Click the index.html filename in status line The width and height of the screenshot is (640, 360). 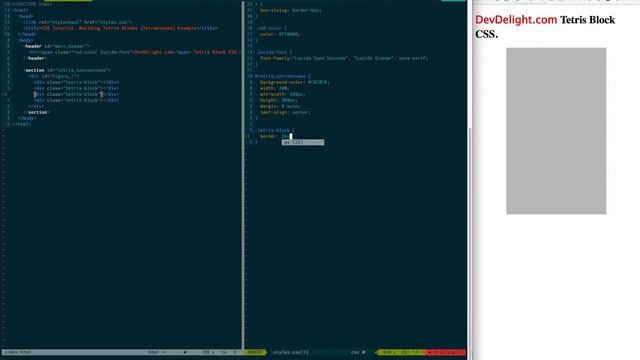click(18, 352)
